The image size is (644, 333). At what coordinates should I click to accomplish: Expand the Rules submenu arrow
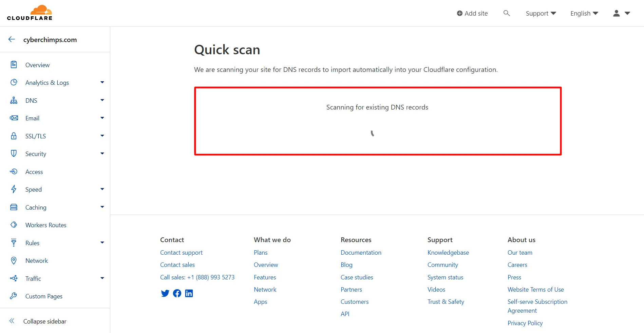point(102,243)
